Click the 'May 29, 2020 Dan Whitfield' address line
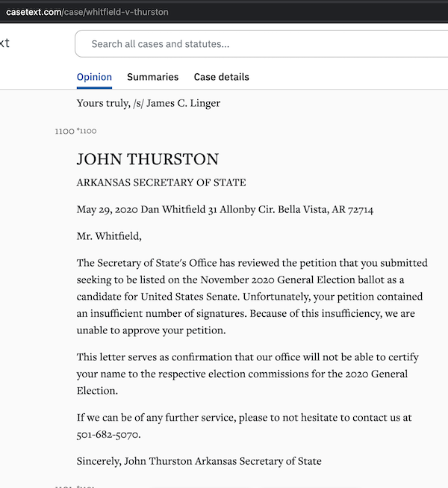This screenshot has height=488, width=448. (225, 209)
